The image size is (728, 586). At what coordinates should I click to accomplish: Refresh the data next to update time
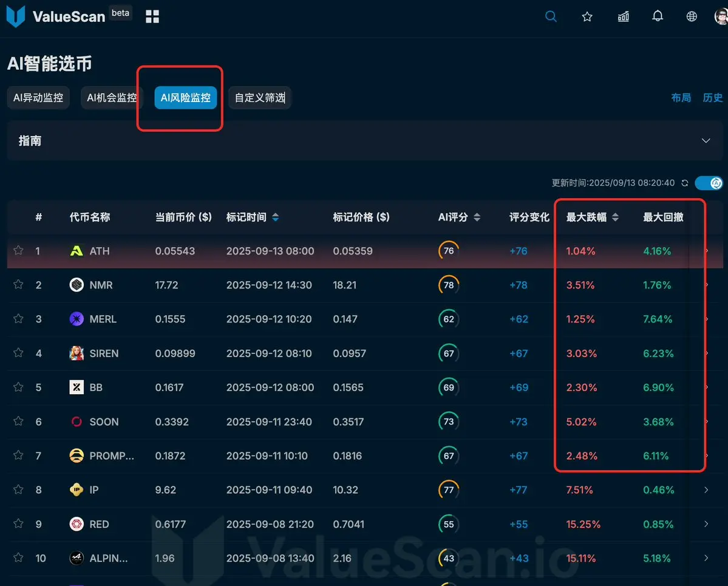pos(684,183)
